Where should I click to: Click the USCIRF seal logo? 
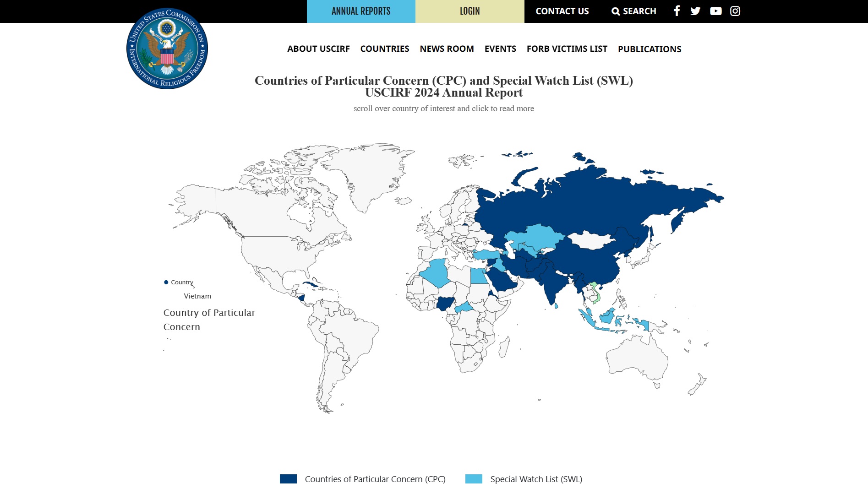[167, 49]
